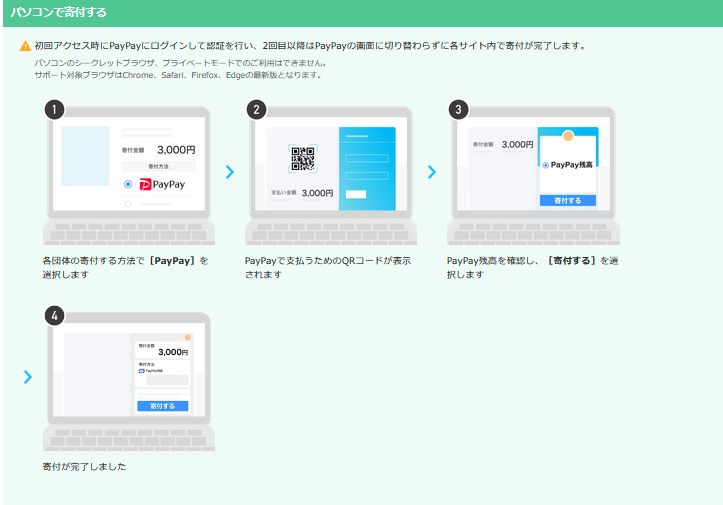Screen dimensions: 723x505
Task: Click the orange avatar circle in step 3
Action: pyautogui.click(x=568, y=136)
